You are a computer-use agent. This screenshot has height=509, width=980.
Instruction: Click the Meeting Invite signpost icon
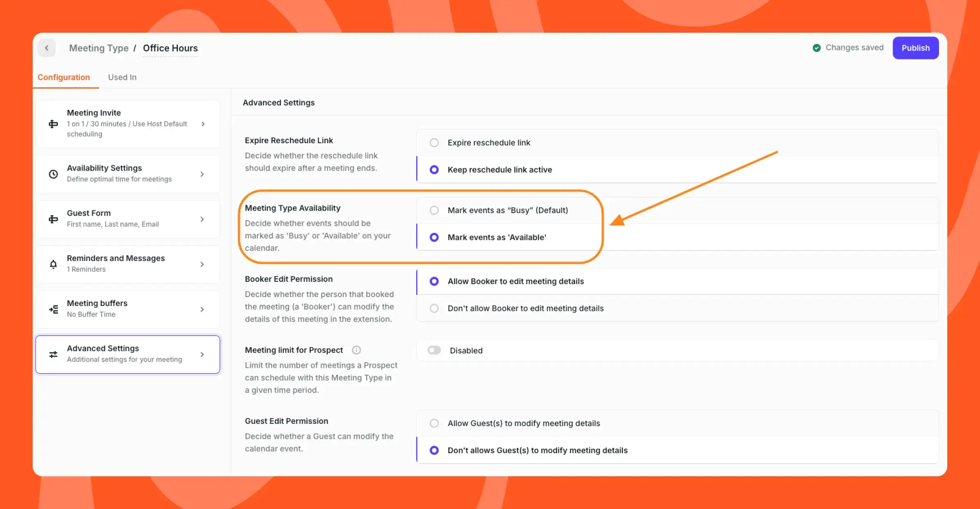[x=53, y=124]
